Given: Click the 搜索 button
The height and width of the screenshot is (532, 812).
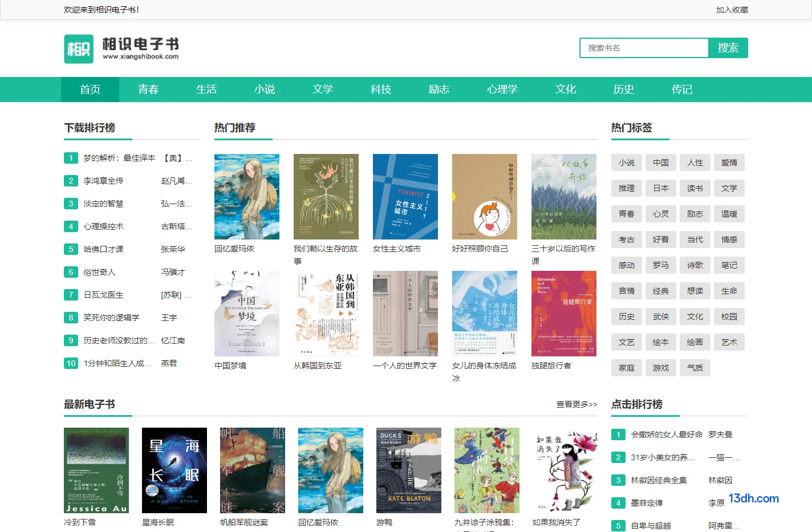Looking at the screenshot, I should [728, 48].
